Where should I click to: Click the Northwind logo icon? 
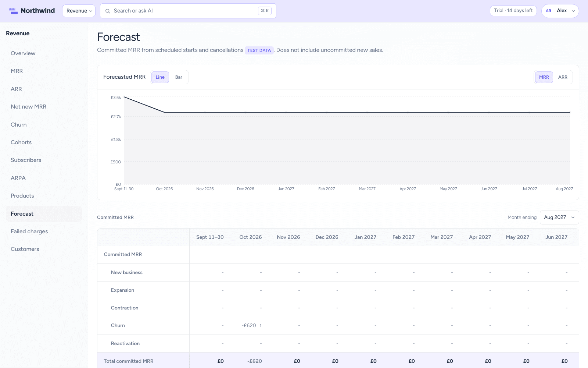[x=13, y=11]
